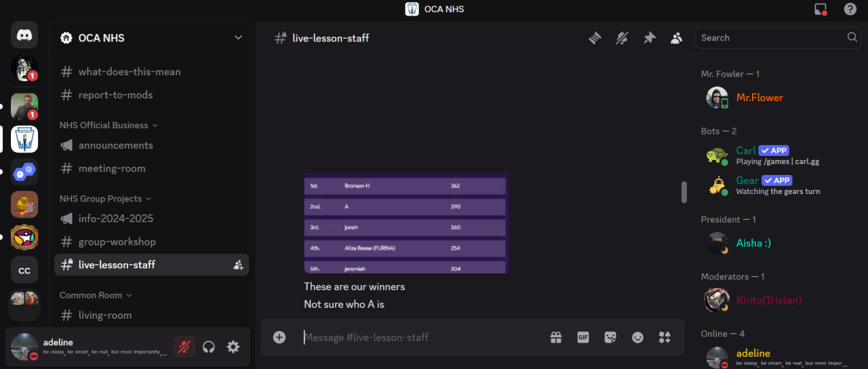Toggle microphone mute
868x369 pixels.
184,347
